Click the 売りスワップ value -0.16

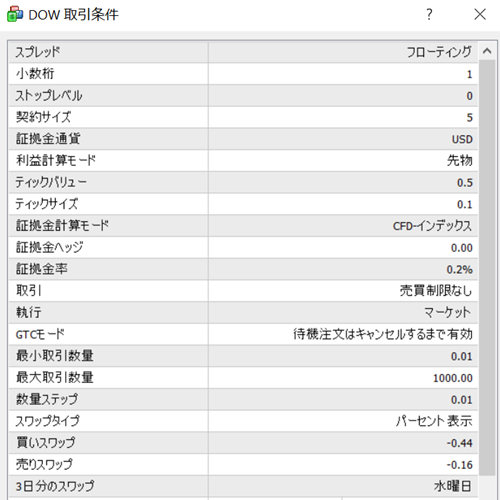[459, 465]
